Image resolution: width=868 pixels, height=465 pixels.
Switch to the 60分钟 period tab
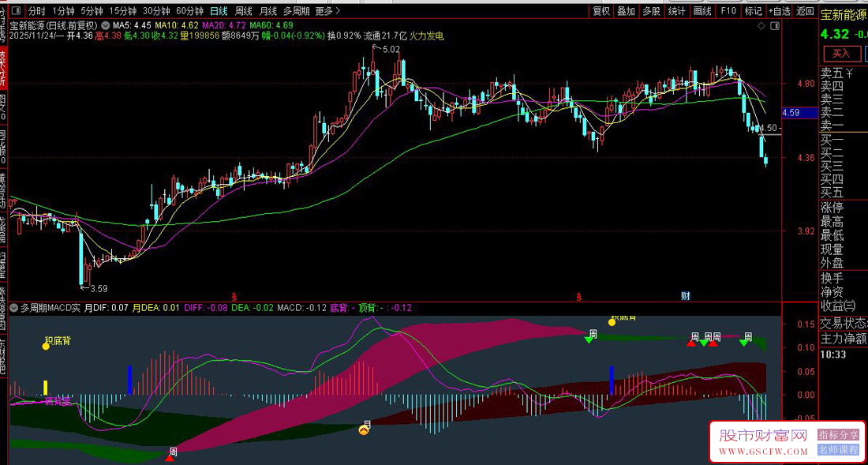(x=189, y=11)
